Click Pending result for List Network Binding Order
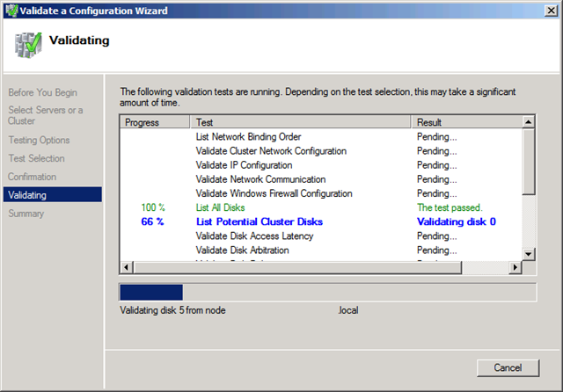Image resolution: width=563 pixels, height=392 pixels. 437,136
